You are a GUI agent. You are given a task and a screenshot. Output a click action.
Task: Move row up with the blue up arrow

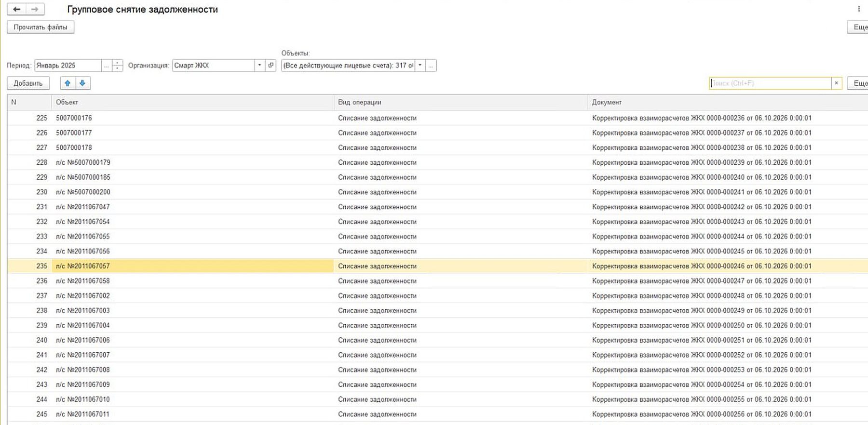[68, 83]
